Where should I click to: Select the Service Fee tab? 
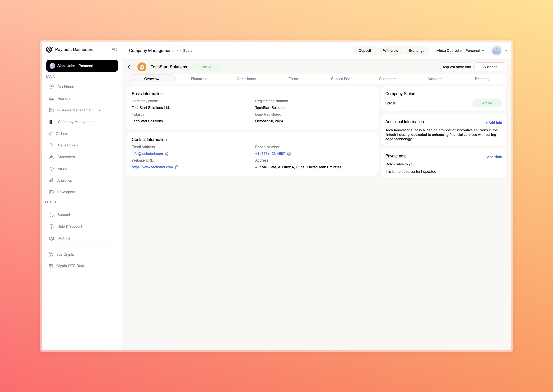tap(341, 79)
